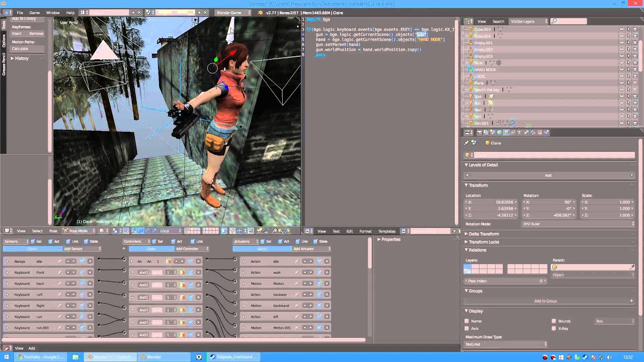
Task: Open the Window menu
Action: click(53, 12)
